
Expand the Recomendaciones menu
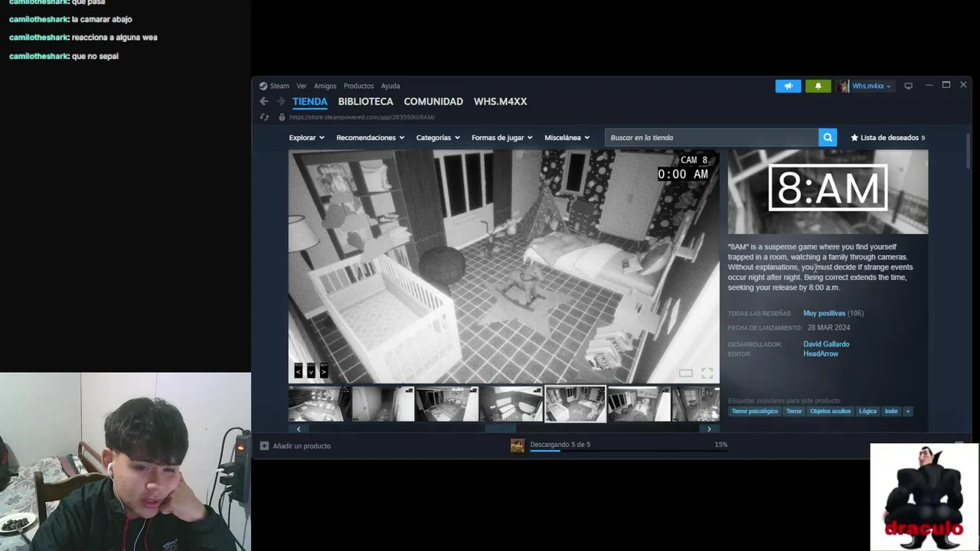tap(370, 138)
